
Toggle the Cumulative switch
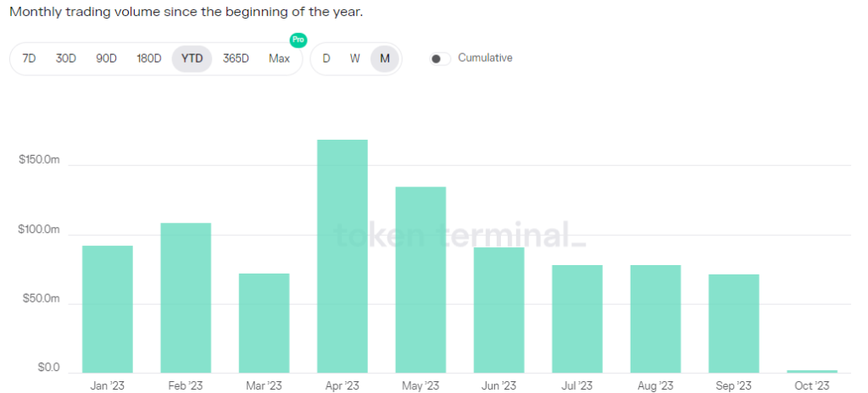tap(439, 58)
